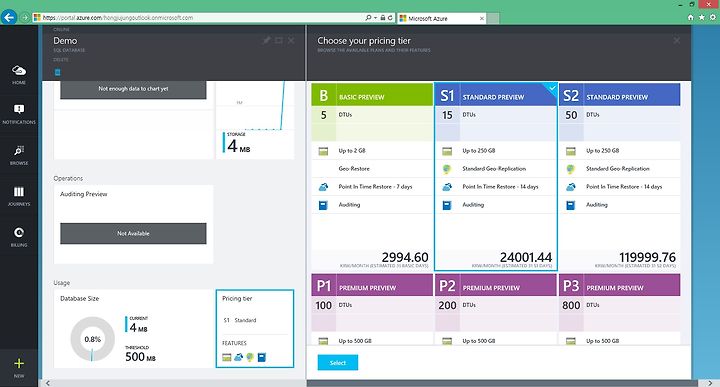Viewport: 720px width, 387px height.
Task: Click the 24001.44 S1 price
Action: 526,257
